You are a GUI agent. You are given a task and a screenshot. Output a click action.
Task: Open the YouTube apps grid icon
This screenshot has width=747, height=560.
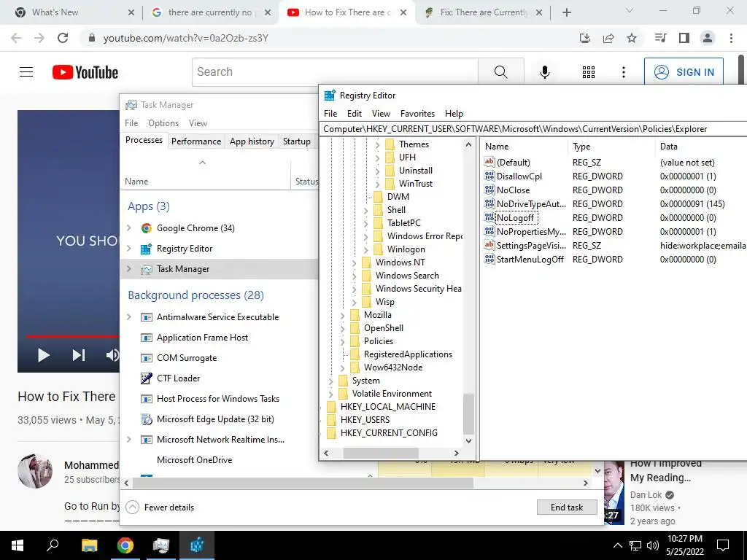(589, 72)
